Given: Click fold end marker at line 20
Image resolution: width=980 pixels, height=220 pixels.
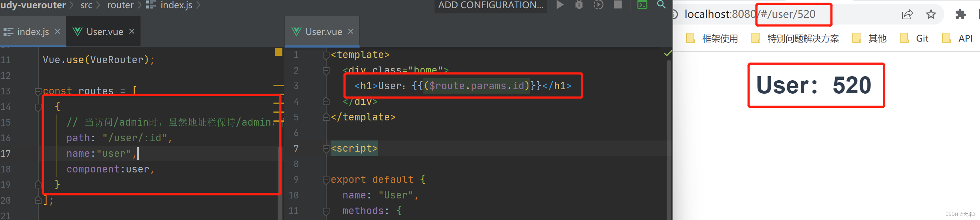Looking at the screenshot, I should point(38,200).
